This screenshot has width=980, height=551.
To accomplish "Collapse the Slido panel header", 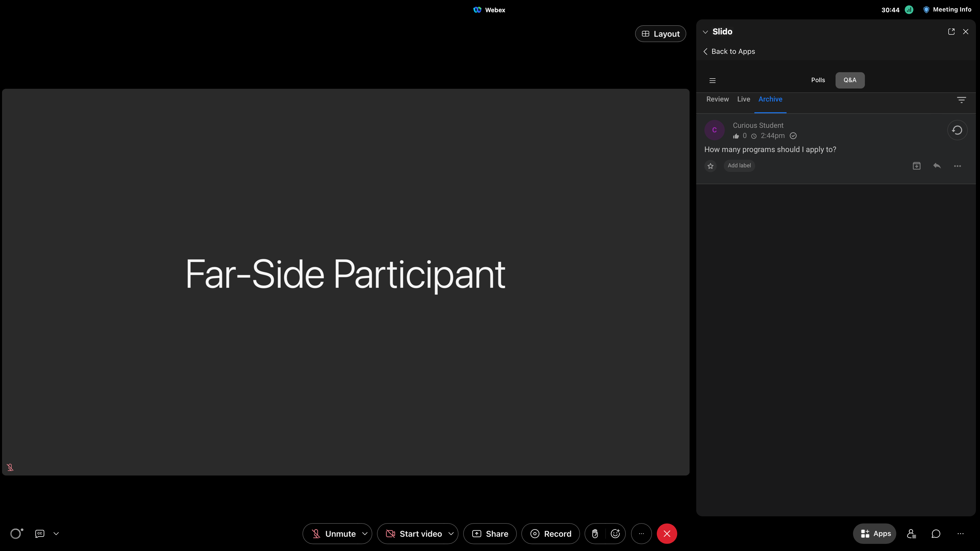I will click(x=706, y=32).
